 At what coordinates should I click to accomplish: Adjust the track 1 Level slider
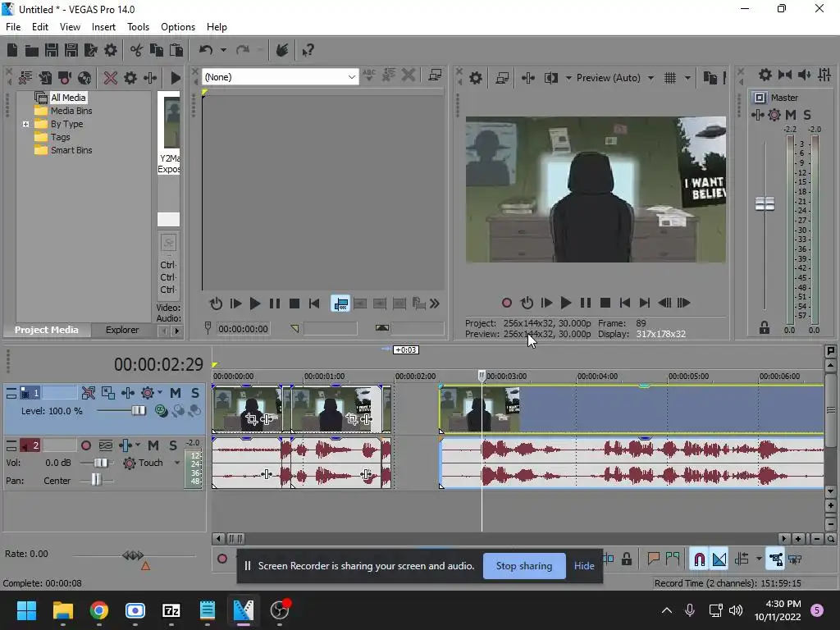tap(138, 411)
